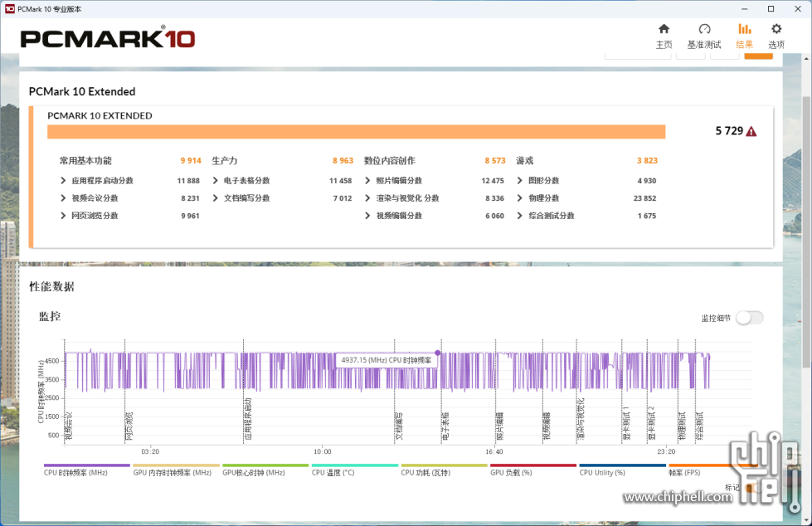Expand the 视频会议分数 row
The width and height of the screenshot is (812, 526).
(x=63, y=198)
